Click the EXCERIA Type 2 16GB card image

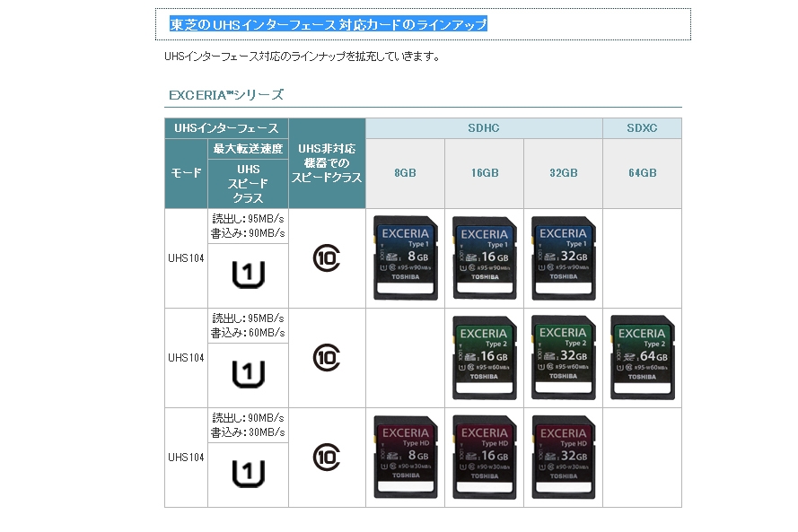tap(485, 358)
